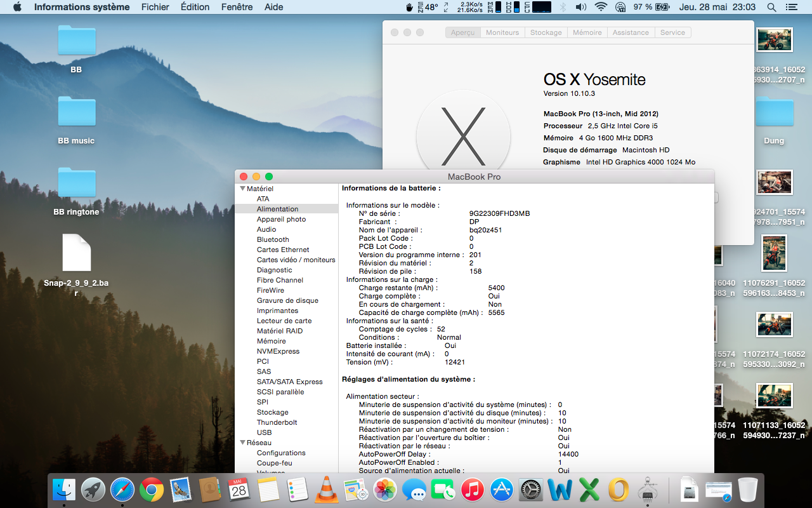Open the App Store in the dock
The width and height of the screenshot is (812, 508).
(502, 490)
